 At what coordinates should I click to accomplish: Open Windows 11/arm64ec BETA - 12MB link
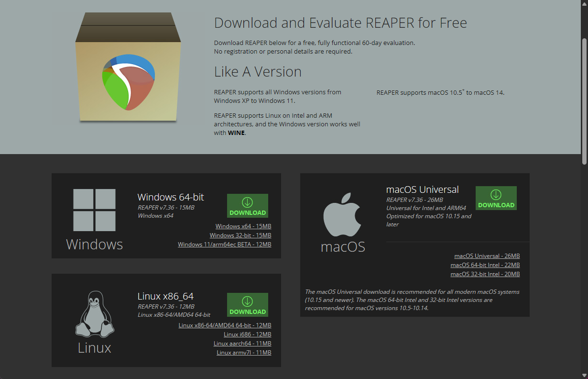coord(225,245)
